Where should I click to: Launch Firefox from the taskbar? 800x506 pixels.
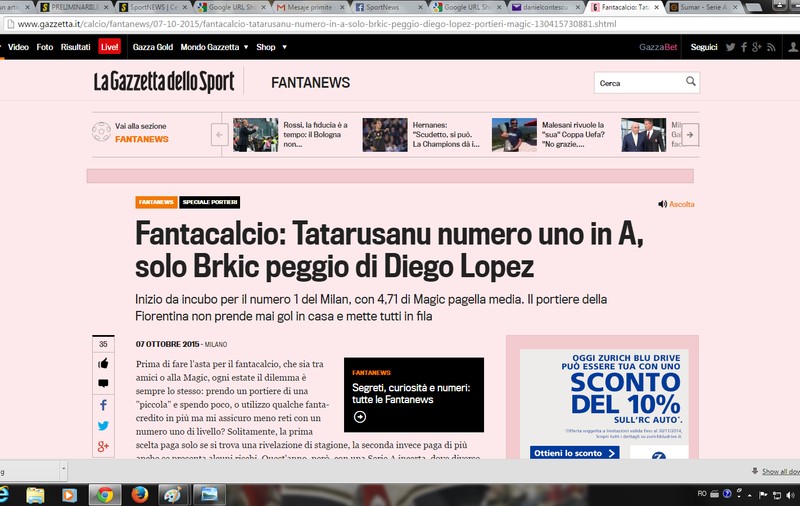tap(139, 495)
